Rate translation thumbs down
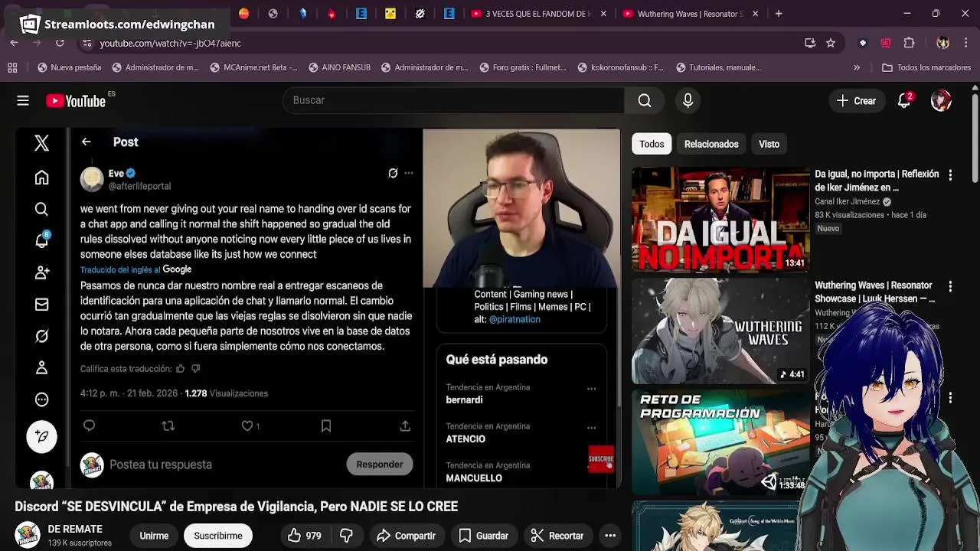980x551 pixels. point(196,369)
